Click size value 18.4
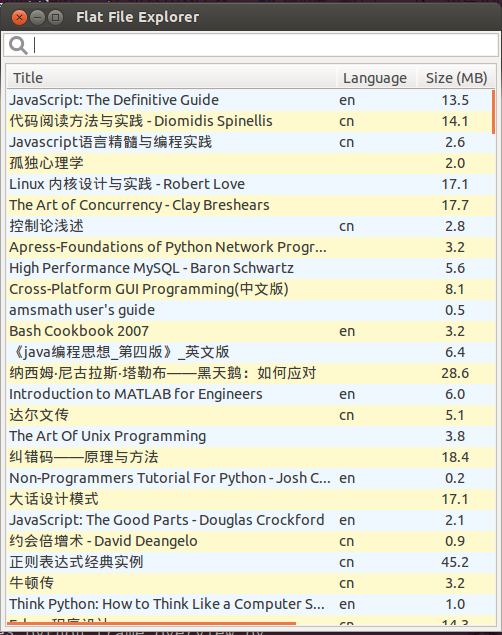This screenshot has height=635, width=502. 455,457
